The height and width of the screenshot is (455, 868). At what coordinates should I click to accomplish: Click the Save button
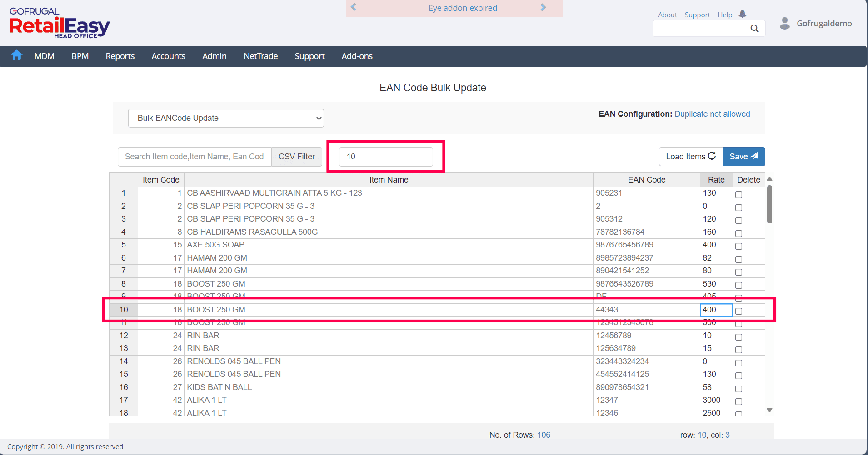(x=744, y=157)
